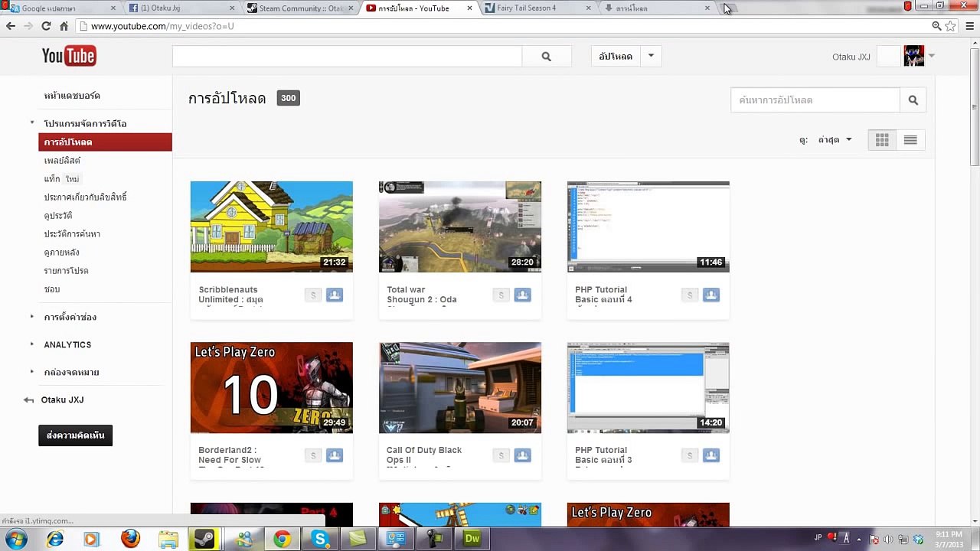
Task: Reload the current page
Action: coord(46,26)
